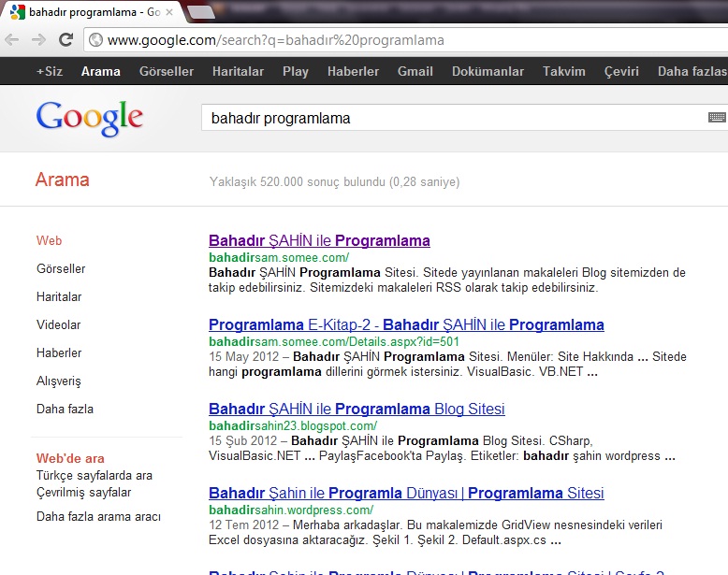
Task: Open Bahadır ŞAHİN ile Programlama Blog Sitesi
Action: 357,409
